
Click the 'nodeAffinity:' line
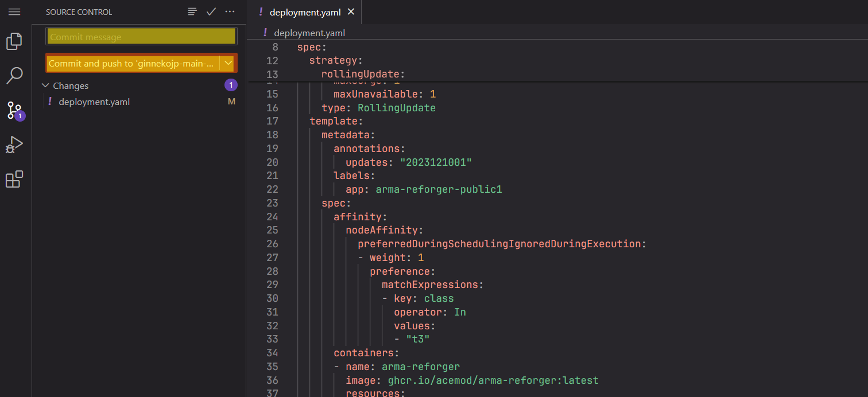click(384, 230)
